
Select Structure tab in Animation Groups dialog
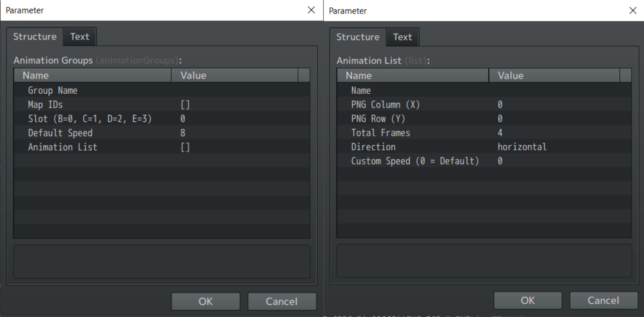(x=35, y=37)
